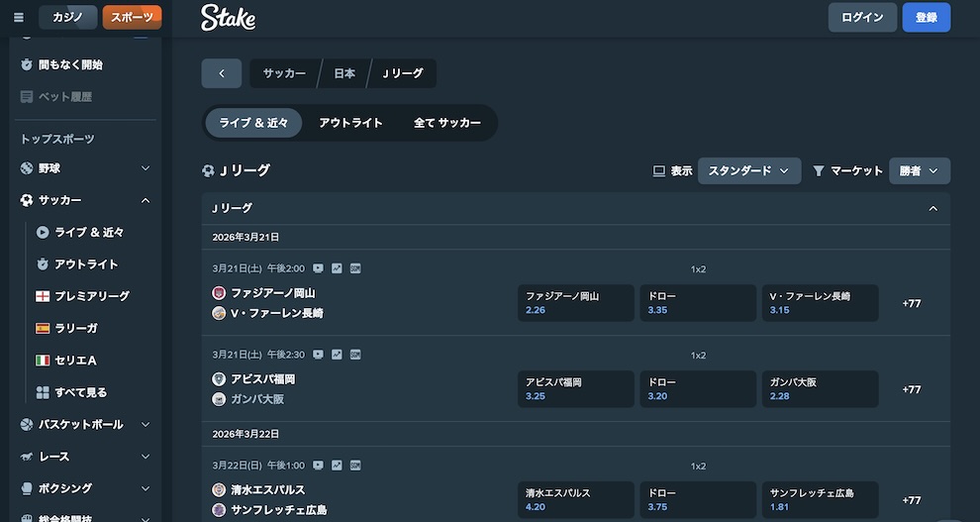Click the SGM icon for 午後2:00 match
Screen dimensions: 980x522
[x=355, y=268]
